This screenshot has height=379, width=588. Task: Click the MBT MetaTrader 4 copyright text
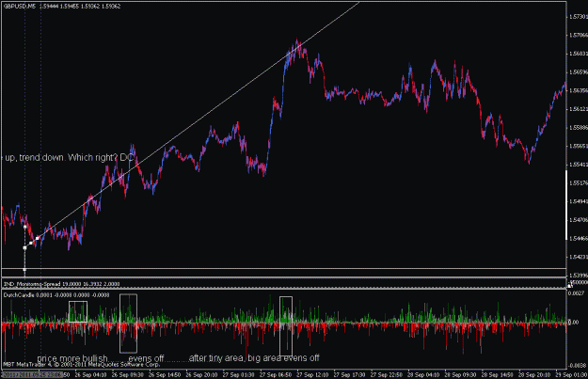[x=82, y=364]
